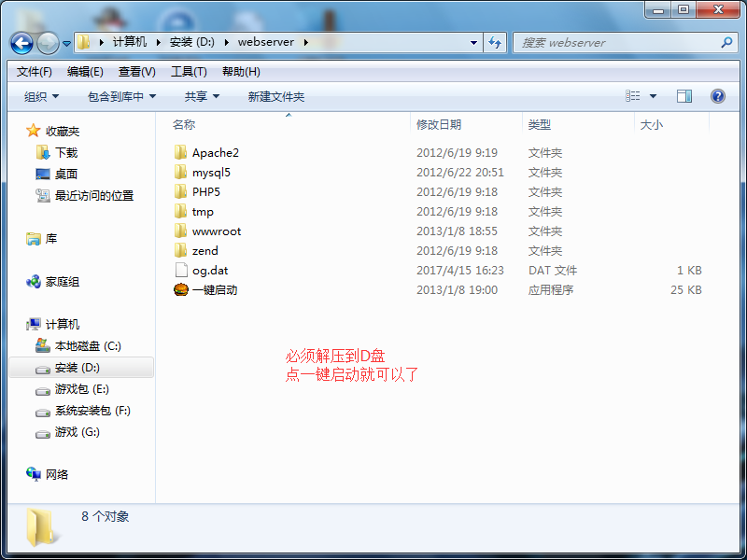Open the 文件(F) menu
747x560 pixels.
[x=35, y=72]
